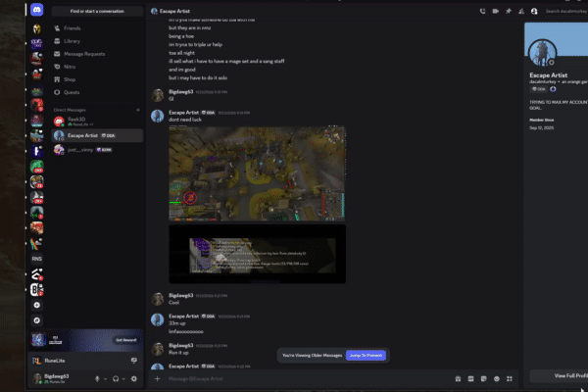This screenshot has height=392, width=588.
Task: Open pinned messages in the header
Action: coord(508,11)
